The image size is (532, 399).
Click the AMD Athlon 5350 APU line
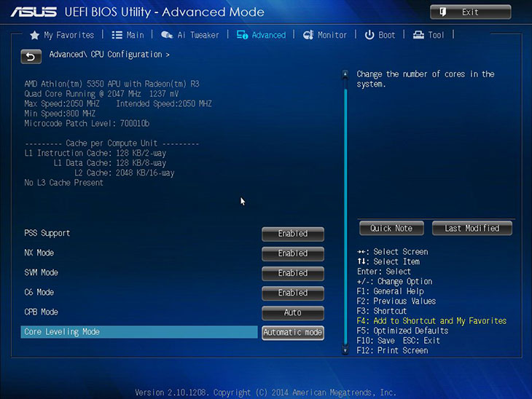[x=112, y=84]
